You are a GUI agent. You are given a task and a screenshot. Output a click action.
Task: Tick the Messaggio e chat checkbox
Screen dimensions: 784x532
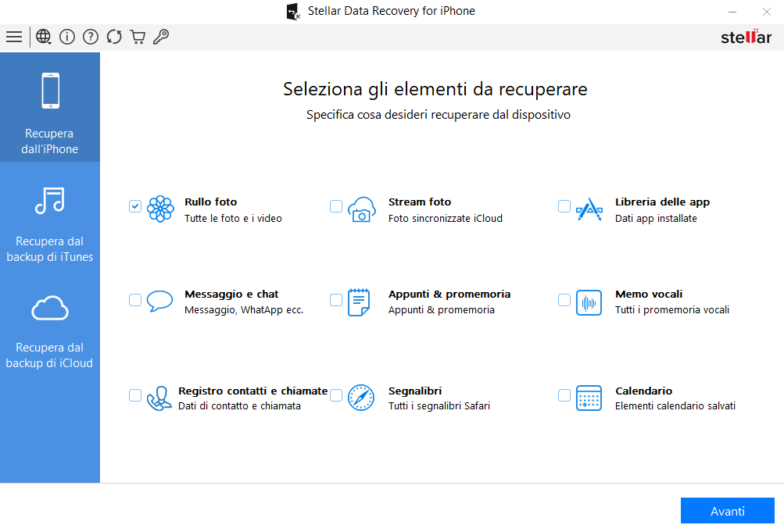pos(135,300)
